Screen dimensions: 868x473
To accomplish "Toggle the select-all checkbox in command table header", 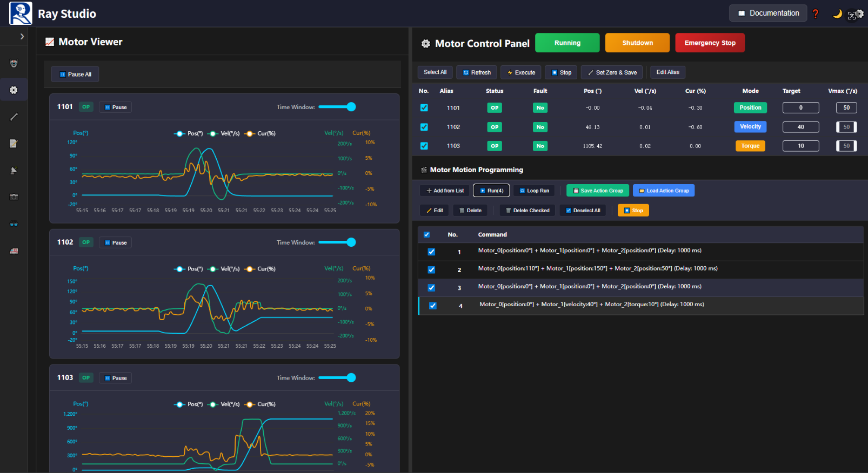I will click(426, 235).
